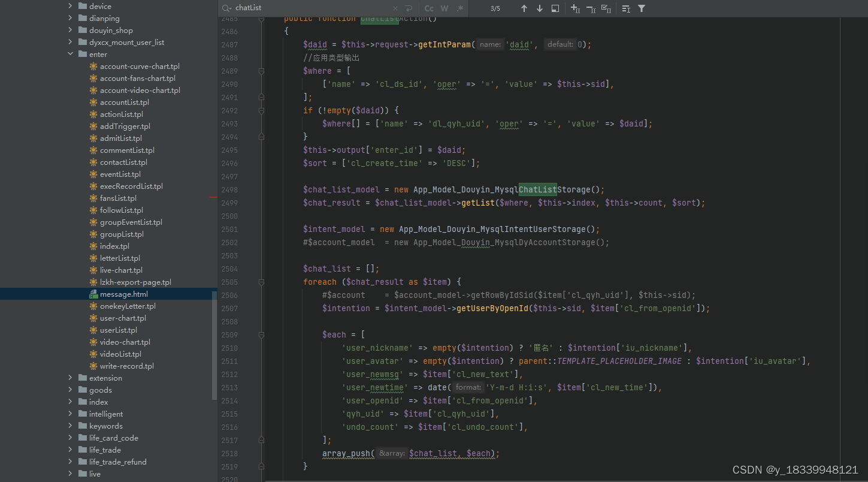This screenshot has width=868, height=482.
Task: Expand the extension folder
Action: [x=70, y=378]
